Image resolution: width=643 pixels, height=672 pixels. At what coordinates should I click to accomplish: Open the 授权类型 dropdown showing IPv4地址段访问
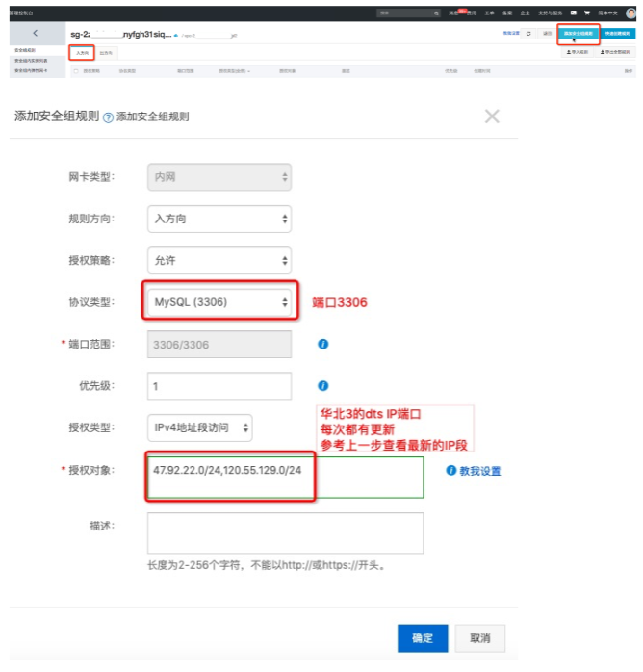(x=199, y=427)
